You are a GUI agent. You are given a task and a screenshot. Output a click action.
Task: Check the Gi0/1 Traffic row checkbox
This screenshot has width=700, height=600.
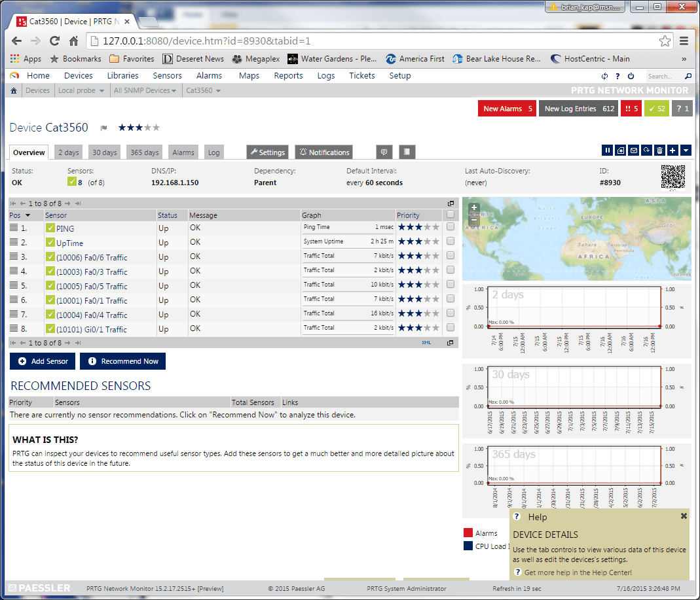[451, 327]
